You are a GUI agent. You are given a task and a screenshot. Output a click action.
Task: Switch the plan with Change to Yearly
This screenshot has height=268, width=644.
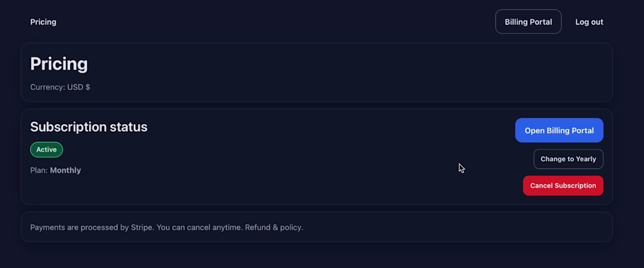568,159
